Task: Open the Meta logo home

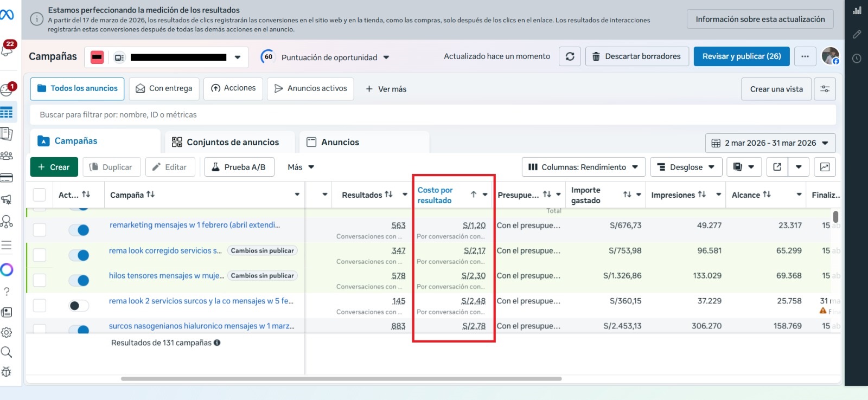Action: (7, 15)
